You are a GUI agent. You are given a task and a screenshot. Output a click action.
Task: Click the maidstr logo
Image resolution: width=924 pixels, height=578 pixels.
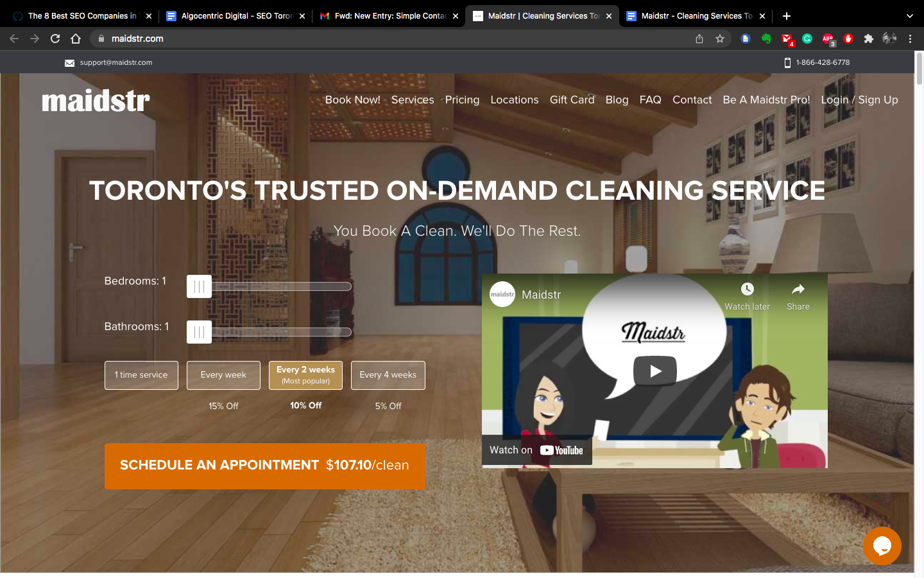click(x=96, y=101)
